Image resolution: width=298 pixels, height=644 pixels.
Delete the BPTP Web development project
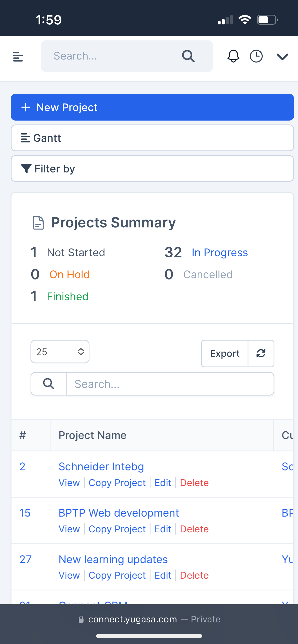point(194,529)
